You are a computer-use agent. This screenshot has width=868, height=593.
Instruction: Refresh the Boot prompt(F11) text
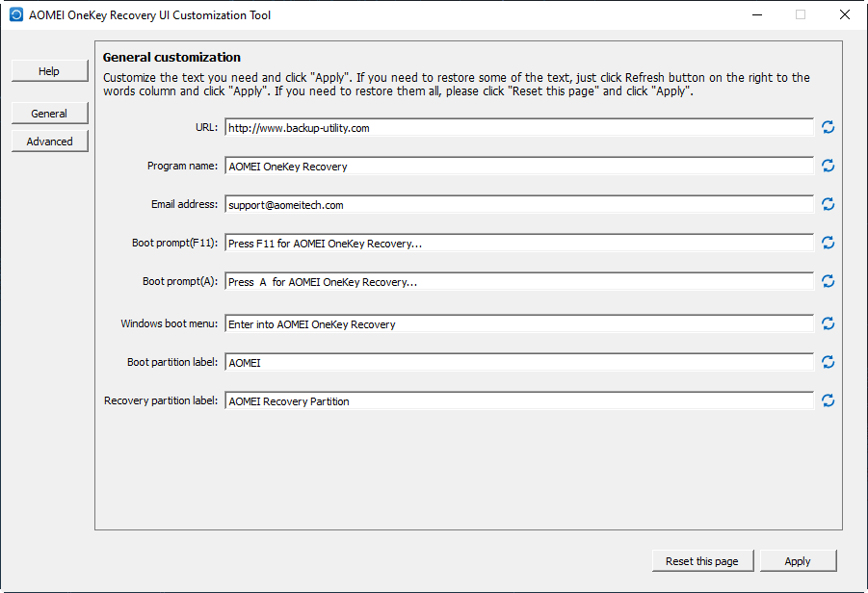828,243
